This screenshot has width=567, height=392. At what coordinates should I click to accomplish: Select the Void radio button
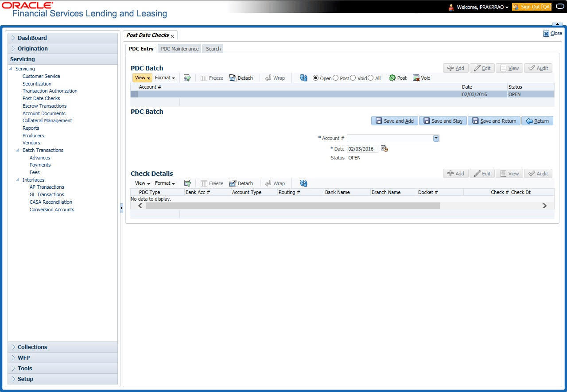point(353,78)
